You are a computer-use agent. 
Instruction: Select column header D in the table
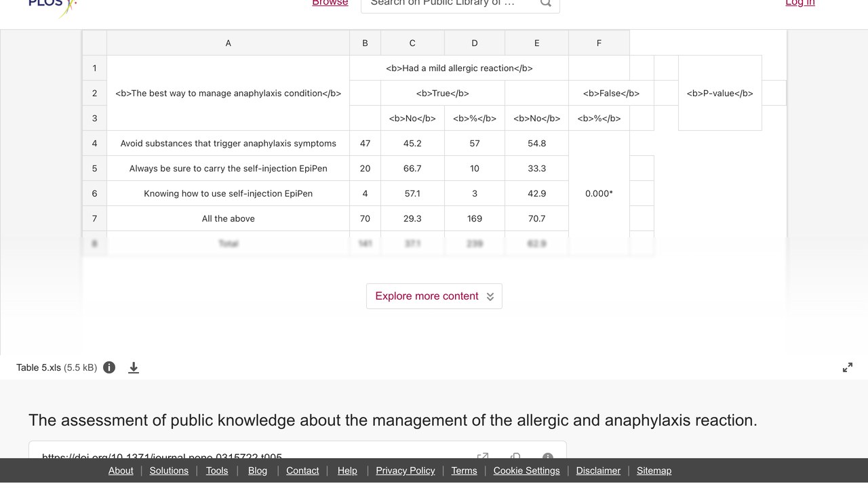(x=475, y=43)
